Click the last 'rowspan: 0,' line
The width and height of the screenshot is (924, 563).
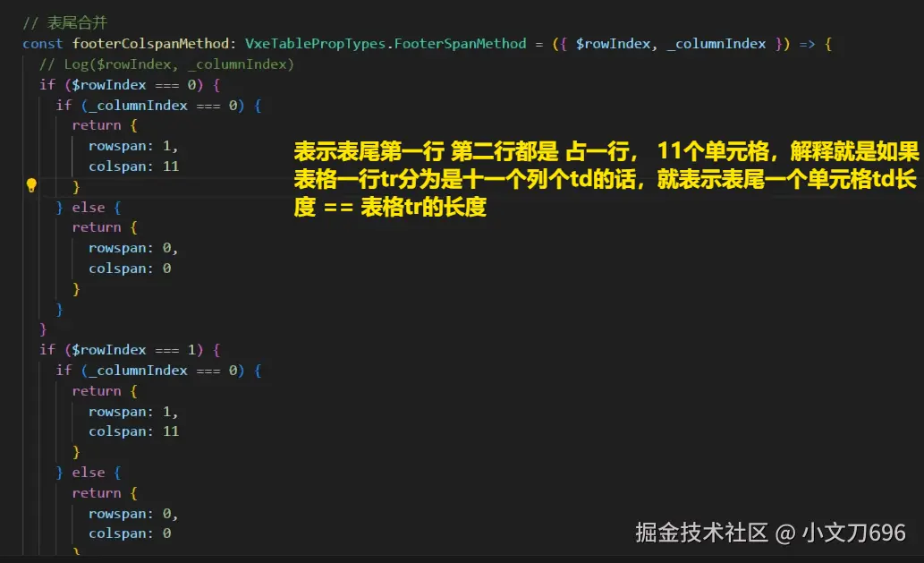[133, 514]
